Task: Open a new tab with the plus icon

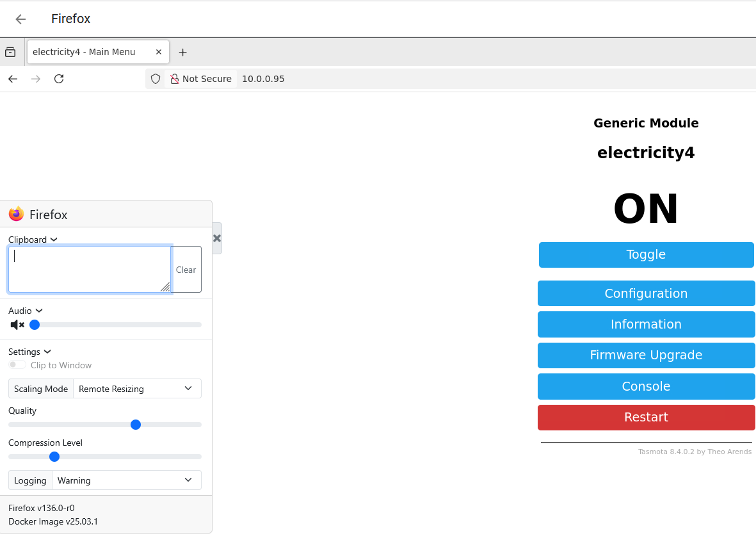Action: [182, 52]
